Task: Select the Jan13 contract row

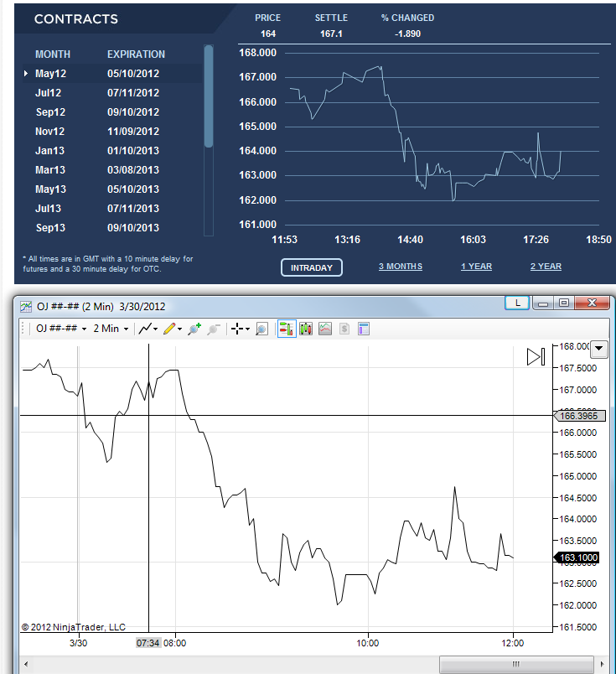Action: point(112,151)
